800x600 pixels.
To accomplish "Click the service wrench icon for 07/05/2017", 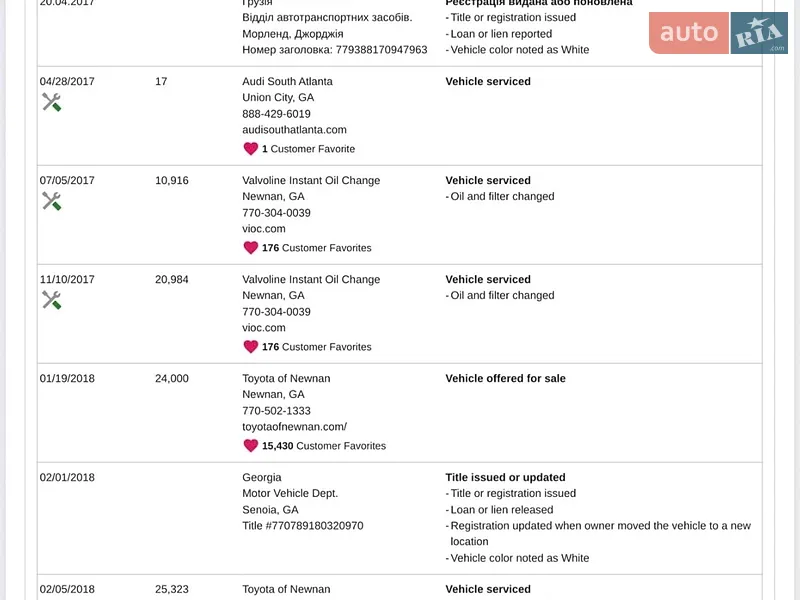I will tap(52, 201).
